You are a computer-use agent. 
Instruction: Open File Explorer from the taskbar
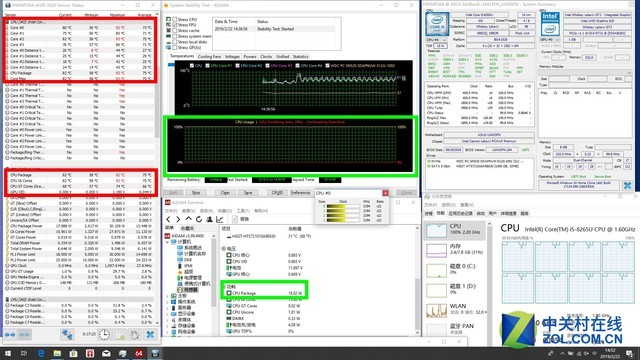pyautogui.click(x=57, y=353)
